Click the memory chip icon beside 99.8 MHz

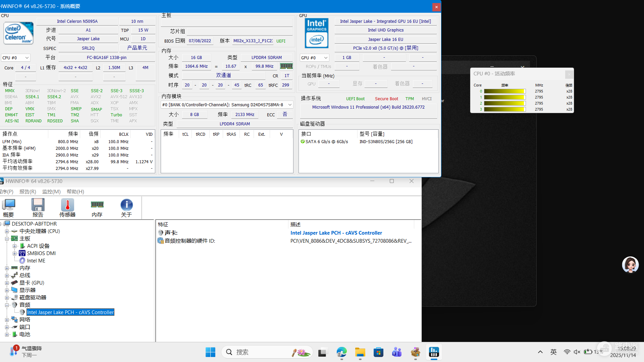tap(286, 66)
